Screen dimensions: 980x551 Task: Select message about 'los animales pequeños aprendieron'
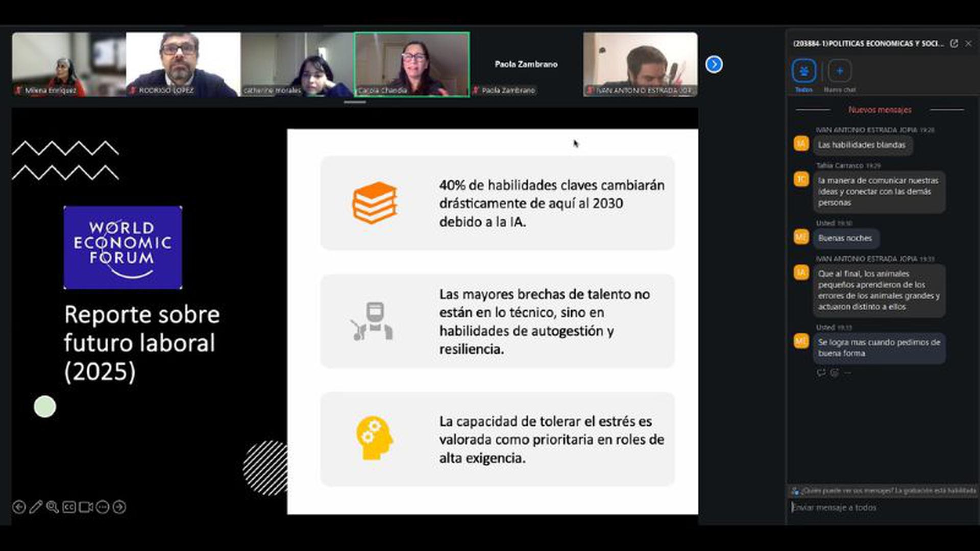(x=879, y=290)
